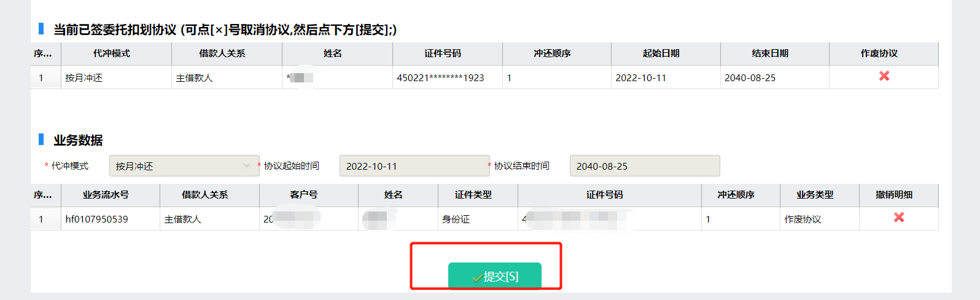Click the red X under 作废协议 column
This screenshot has height=300, width=980.
point(884,76)
